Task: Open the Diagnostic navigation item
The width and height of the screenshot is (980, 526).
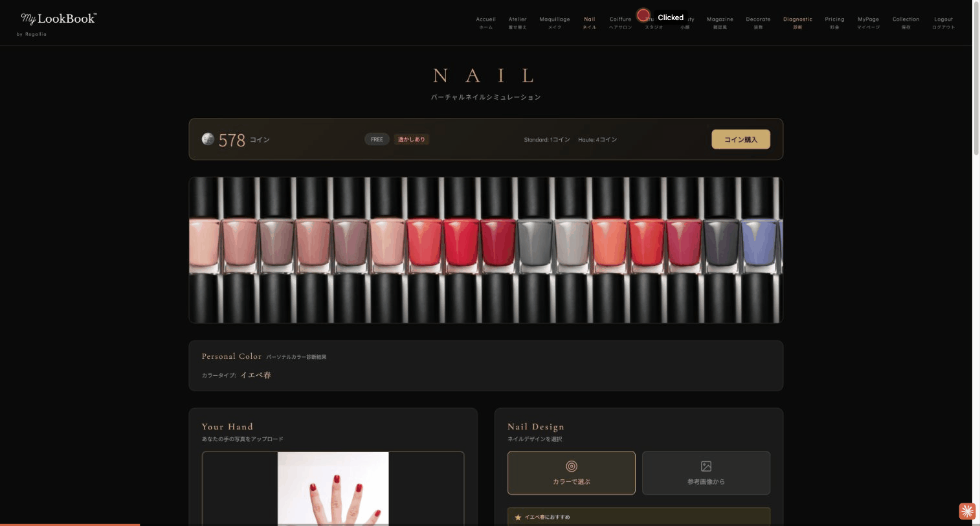Action: coord(797,23)
